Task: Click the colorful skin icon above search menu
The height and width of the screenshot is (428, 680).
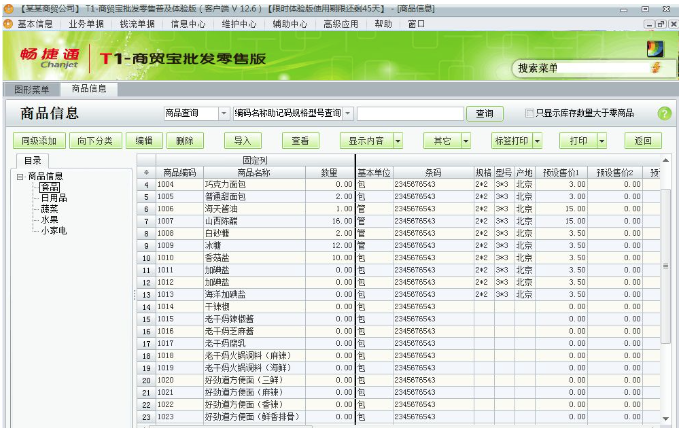Action: point(655,49)
